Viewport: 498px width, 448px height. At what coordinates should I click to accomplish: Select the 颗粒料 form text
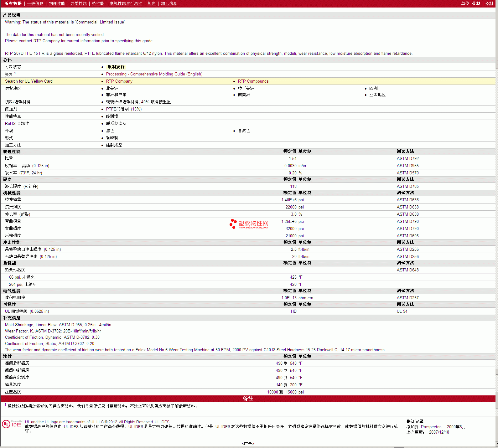coord(112,138)
